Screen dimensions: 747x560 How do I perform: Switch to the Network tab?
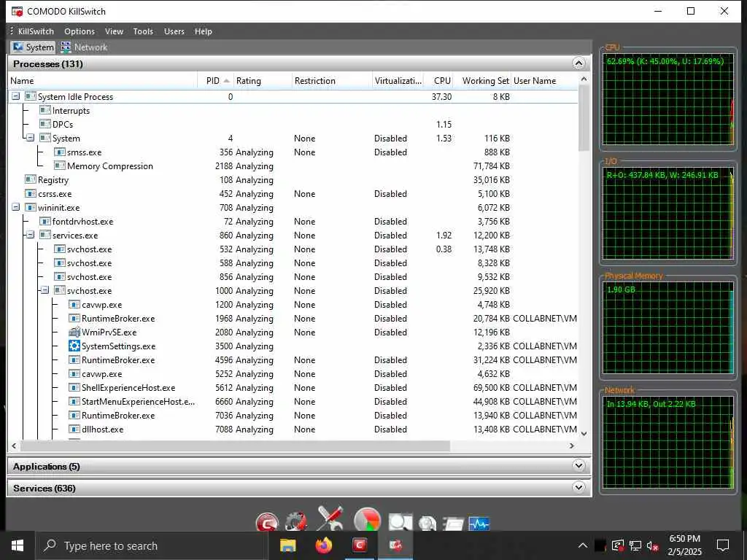pos(85,47)
